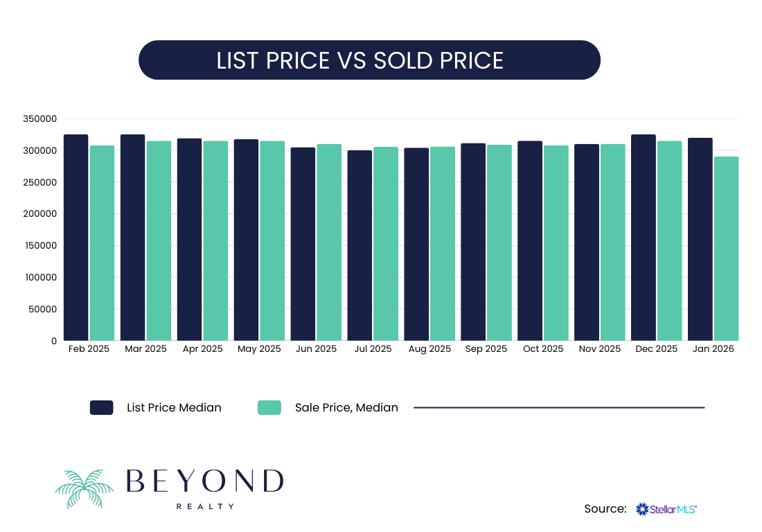This screenshot has height=532, width=762.
Task: Select the Jan 2026 sale price bar
Action: pyautogui.click(x=726, y=249)
